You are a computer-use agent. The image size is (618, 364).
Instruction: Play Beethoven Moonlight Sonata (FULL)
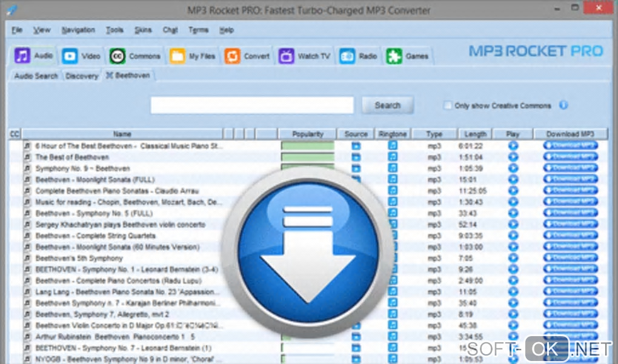(x=513, y=179)
